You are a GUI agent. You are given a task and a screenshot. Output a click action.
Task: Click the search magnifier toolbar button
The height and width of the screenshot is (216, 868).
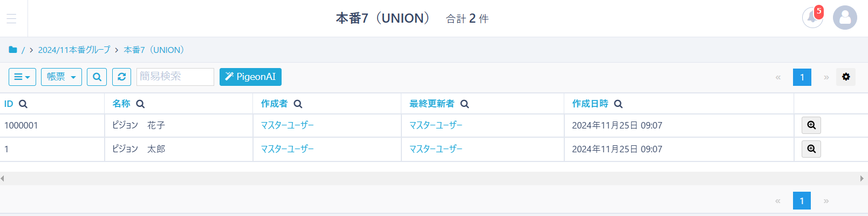pos(97,77)
